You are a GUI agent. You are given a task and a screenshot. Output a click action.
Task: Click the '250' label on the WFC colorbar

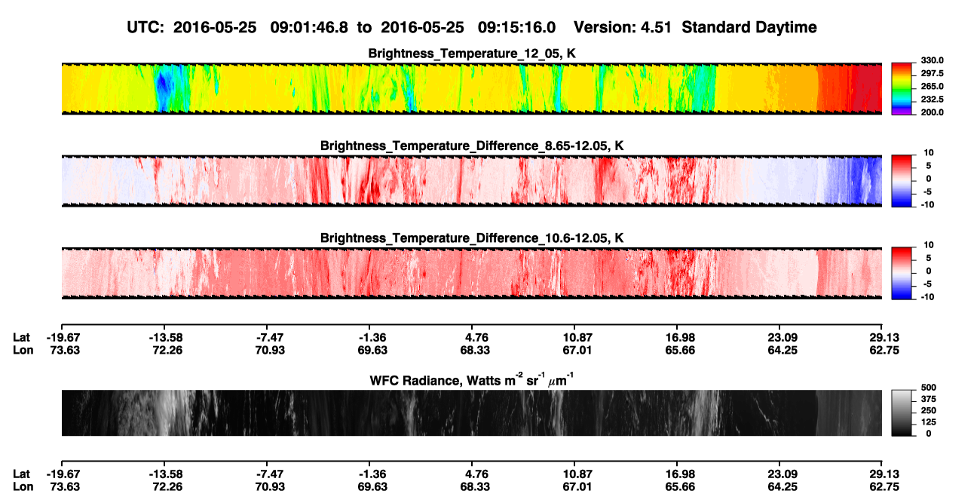coord(929,410)
